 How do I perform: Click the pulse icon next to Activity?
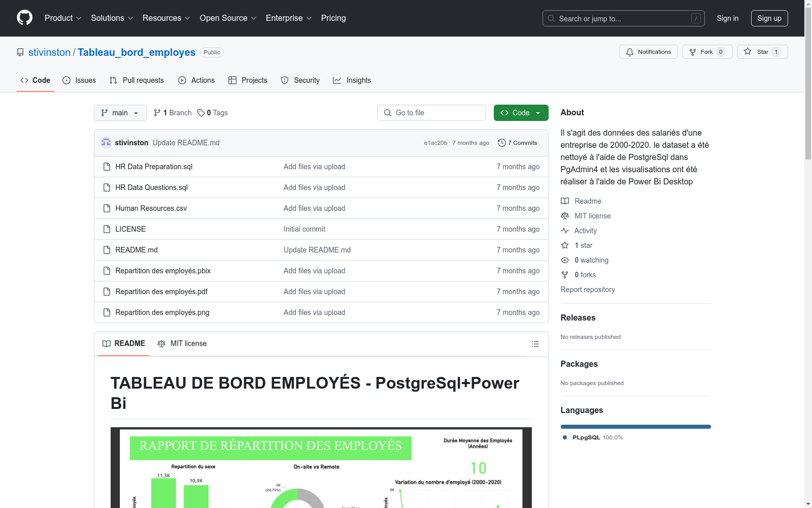[x=565, y=231]
